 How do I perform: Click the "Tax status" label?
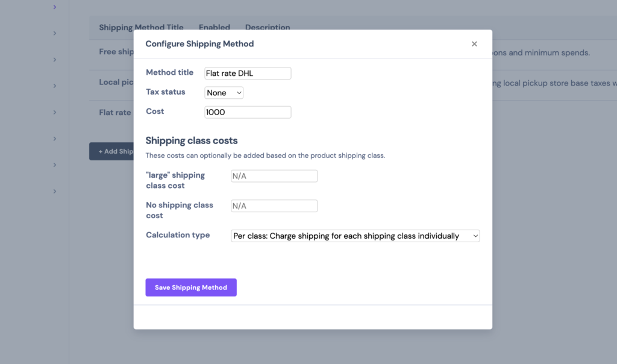(x=166, y=92)
